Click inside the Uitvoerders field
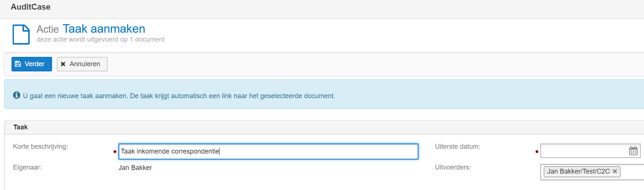The height and width of the screenshot is (190, 644). pos(592,172)
